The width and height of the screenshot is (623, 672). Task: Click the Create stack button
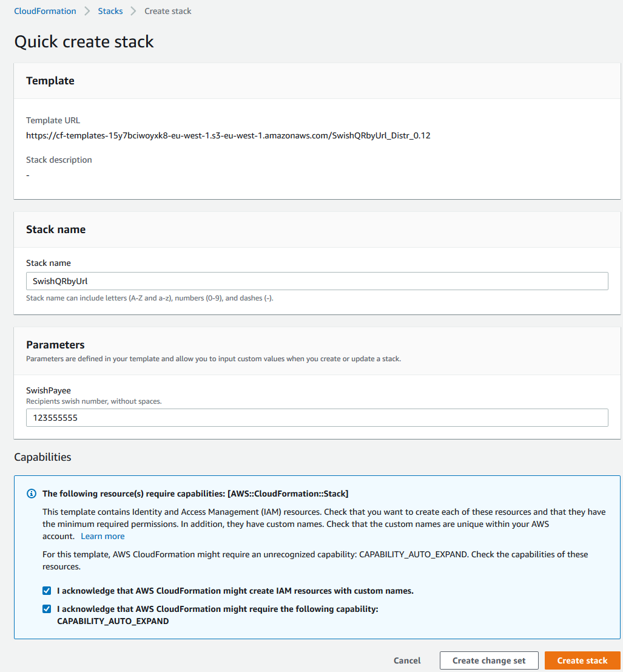(x=582, y=660)
